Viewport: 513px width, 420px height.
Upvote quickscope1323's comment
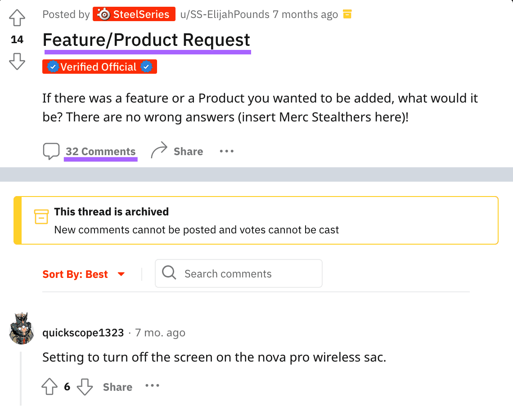[x=50, y=387]
